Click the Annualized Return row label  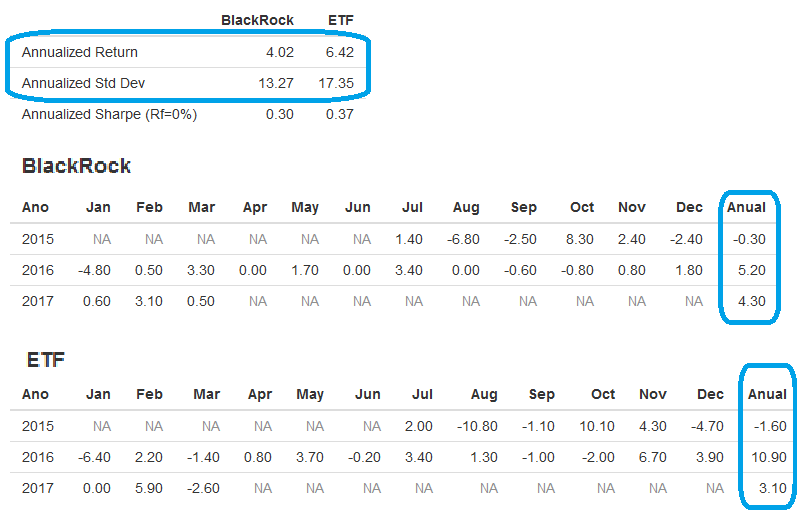coord(80,52)
